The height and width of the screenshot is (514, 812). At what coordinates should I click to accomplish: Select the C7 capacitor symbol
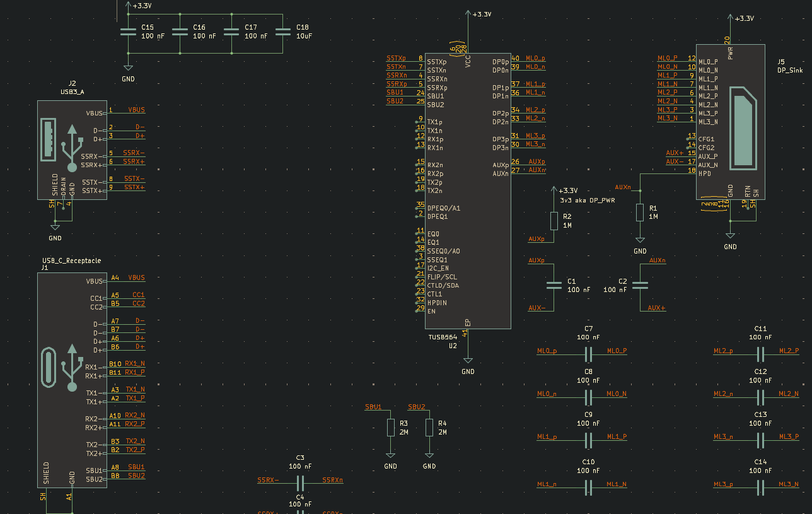tap(588, 354)
